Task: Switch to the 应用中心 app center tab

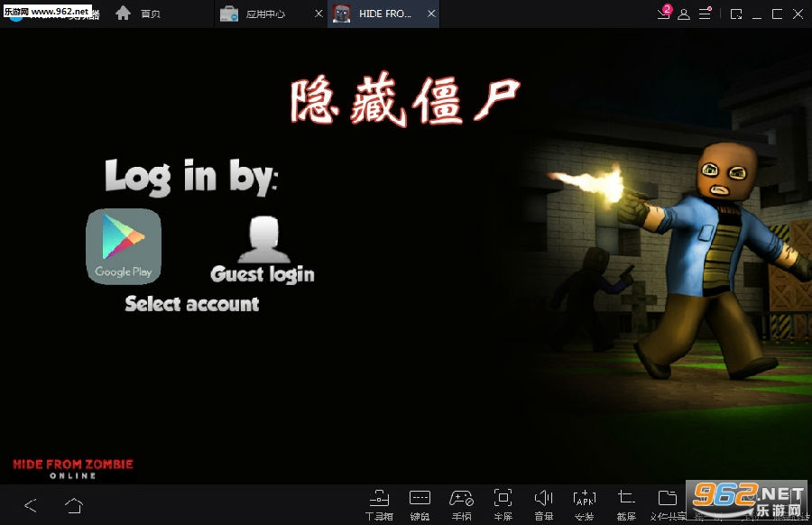Action: [264, 14]
